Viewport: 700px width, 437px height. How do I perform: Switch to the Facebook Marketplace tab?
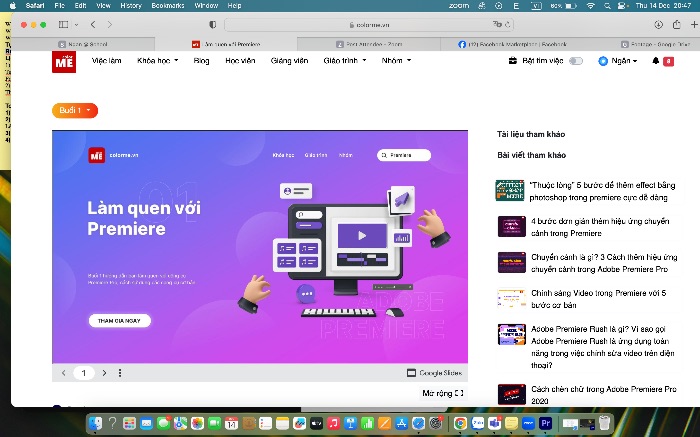(512, 44)
